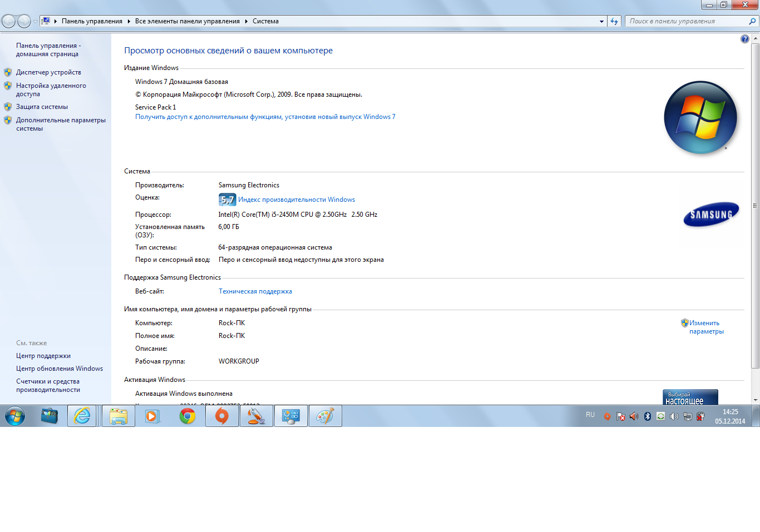Image resolution: width=760 pixels, height=532 pixels.
Task: Click the WORKGROUP value
Action: pos(239,361)
